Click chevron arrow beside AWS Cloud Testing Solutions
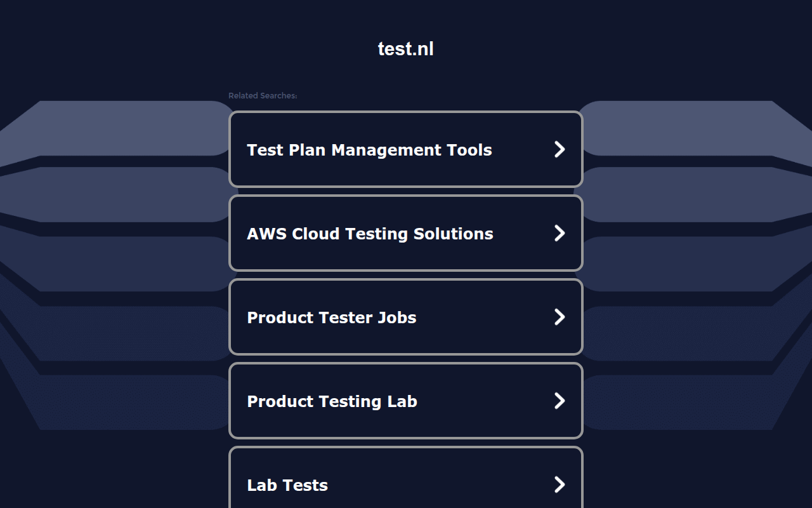This screenshot has width=812, height=508. pos(560,233)
